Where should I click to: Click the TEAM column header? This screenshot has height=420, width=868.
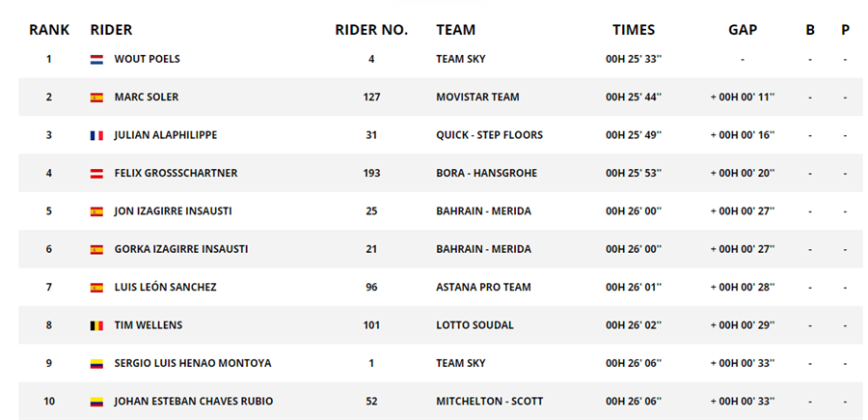pyautogui.click(x=455, y=30)
